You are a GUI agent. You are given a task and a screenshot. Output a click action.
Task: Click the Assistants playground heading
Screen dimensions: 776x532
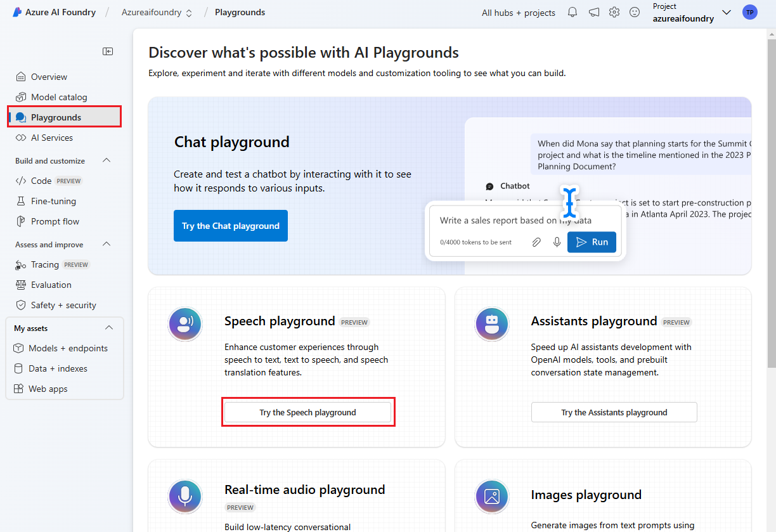pyautogui.click(x=594, y=321)
